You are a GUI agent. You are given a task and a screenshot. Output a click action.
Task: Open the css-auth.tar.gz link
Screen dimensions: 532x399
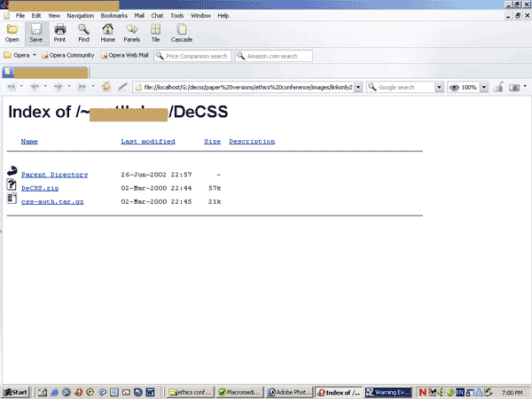coord(52,202)
